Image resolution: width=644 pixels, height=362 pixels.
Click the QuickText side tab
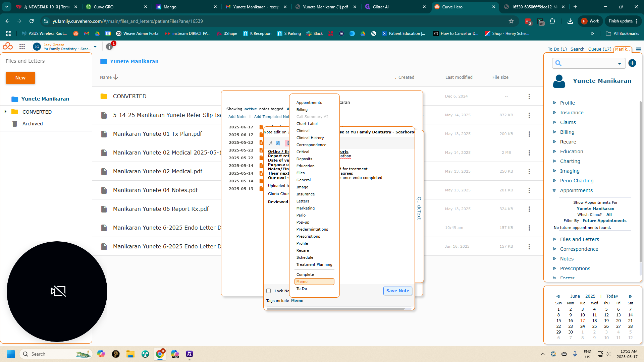(419, 208)
